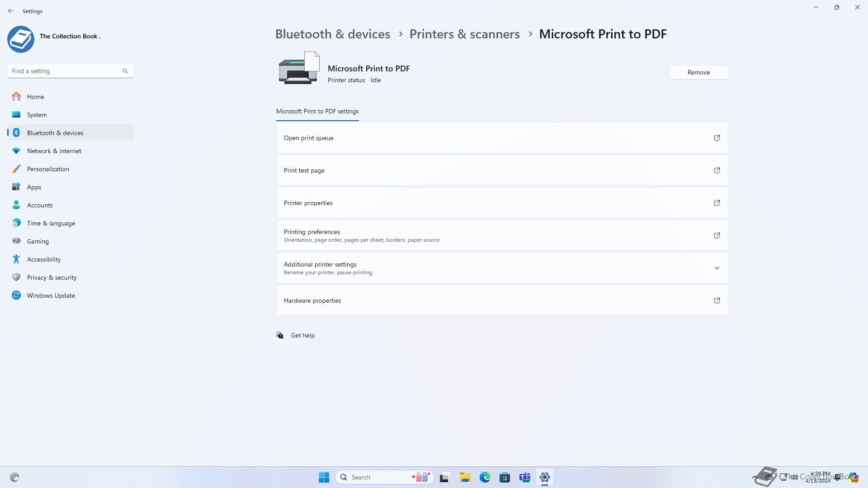Click the external-link icon for Printing preferences
The width and height of the screenshot is (868, 488).
717,235
